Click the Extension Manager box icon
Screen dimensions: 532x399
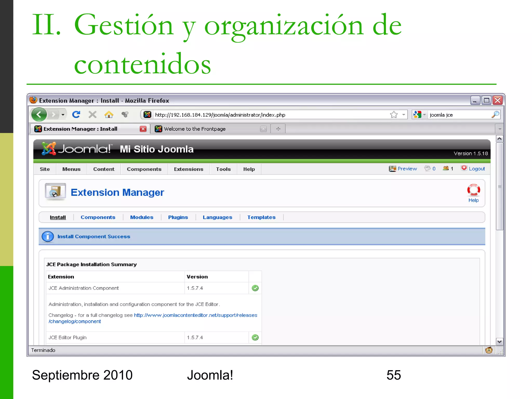(55, 192)
